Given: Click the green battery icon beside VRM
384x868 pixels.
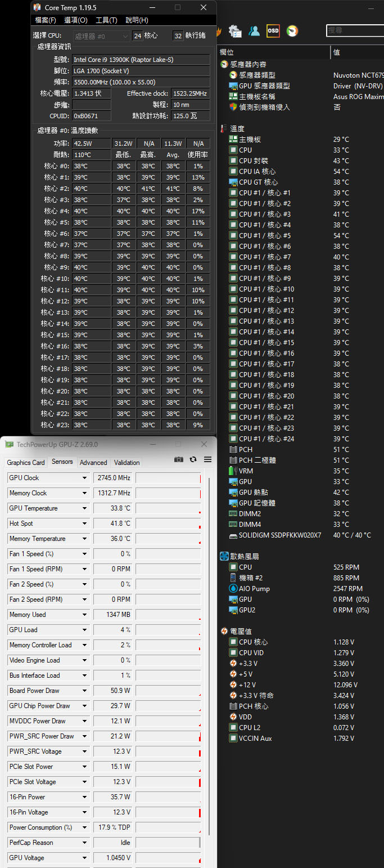Looking at the screenshot, I should coord(234,471).
